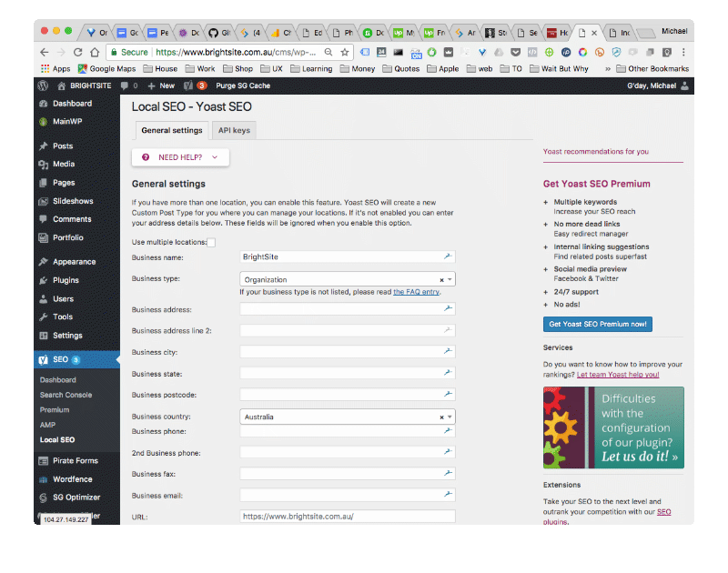Open Chrome three-dot menu

pyautogui.click(x=683, y=53)
